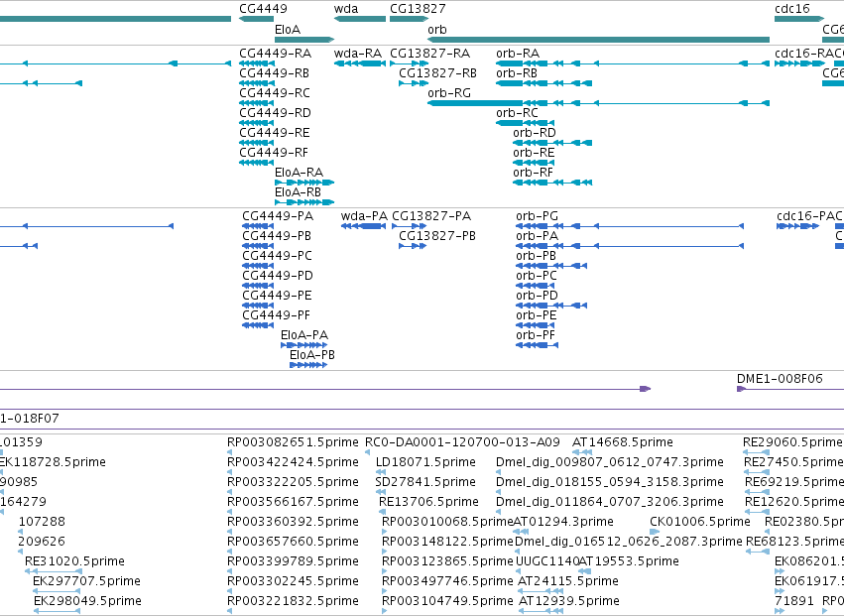Screen dimensions: 844x616
Task: Click the purple arrowhead below DME1-008F06
Action: (x=741, y=389)
